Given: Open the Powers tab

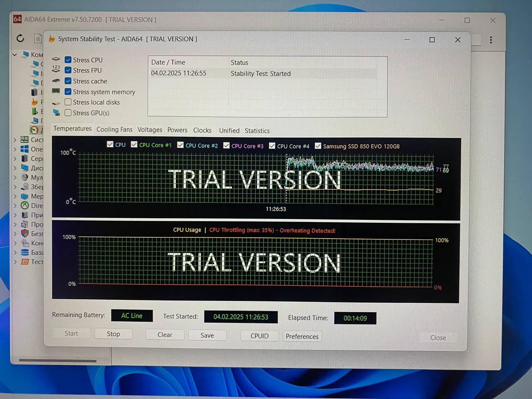Looking at the screenshot, I should [x=177, y=130].
